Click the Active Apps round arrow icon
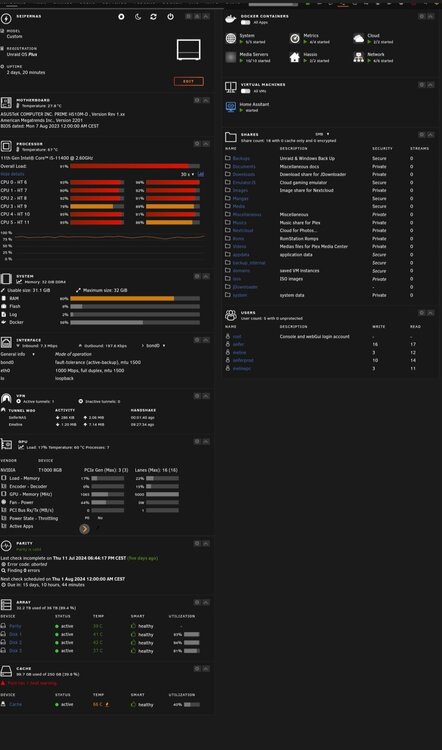 pos(84,529)
